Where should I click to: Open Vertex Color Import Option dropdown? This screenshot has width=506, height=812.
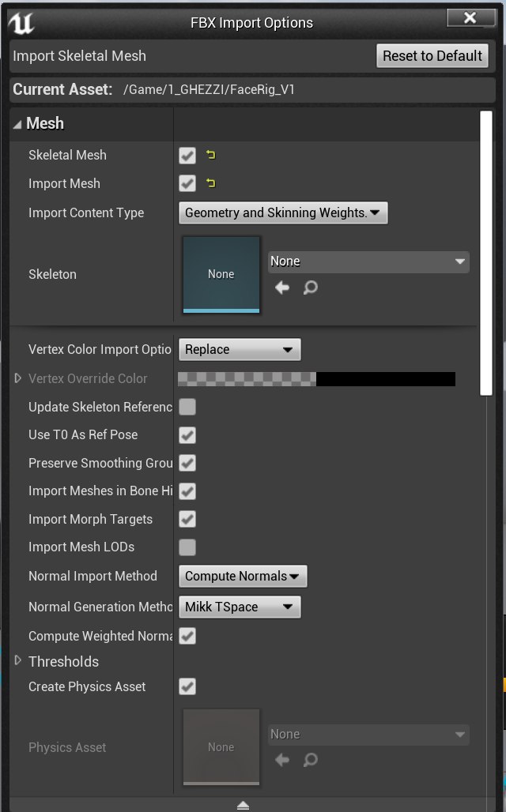click(240, 350)
